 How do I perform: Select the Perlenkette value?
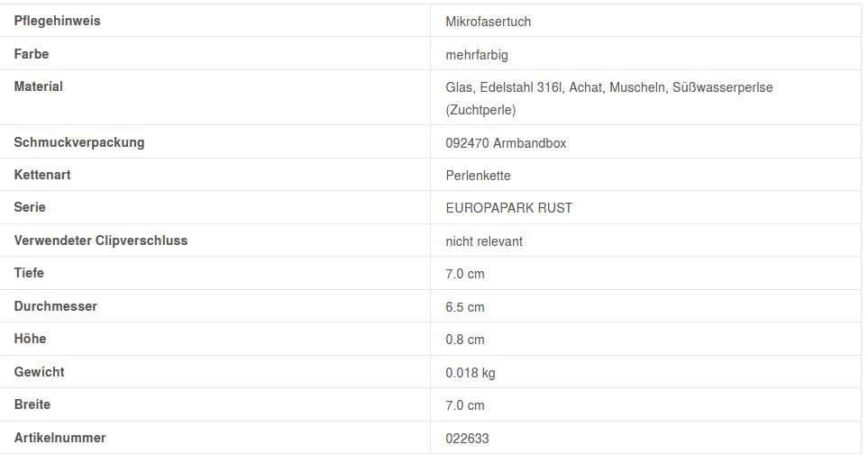click(478, 176)
